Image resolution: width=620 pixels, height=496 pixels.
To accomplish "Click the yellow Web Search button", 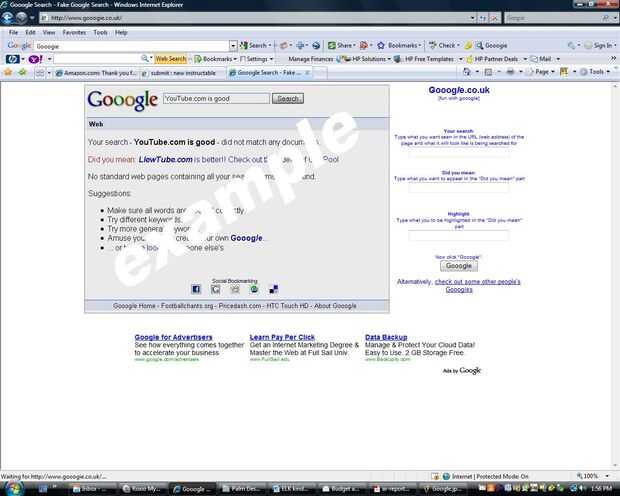I will [170, 59].
